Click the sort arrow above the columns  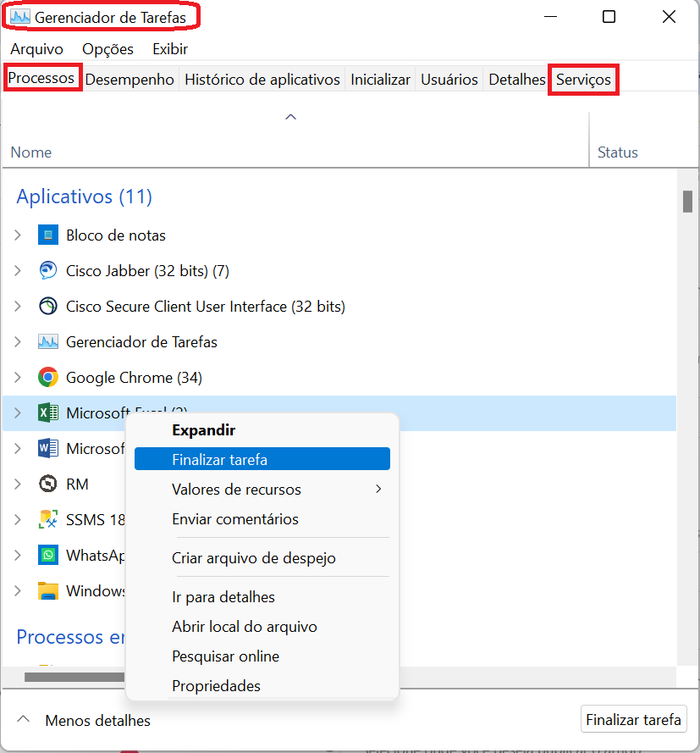point(290,117)
